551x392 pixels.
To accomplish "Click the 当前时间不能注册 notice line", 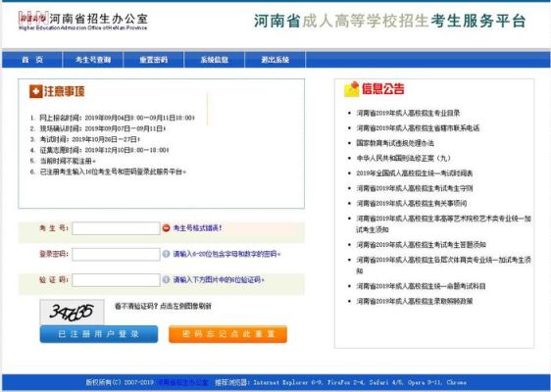I will tap(68, 162).
